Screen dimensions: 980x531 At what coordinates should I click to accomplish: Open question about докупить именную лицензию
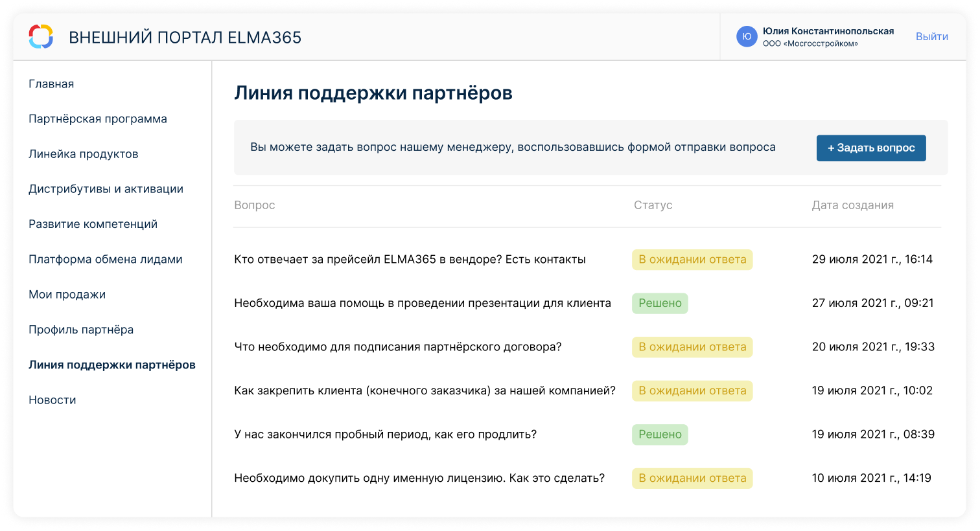coord(419,479)
